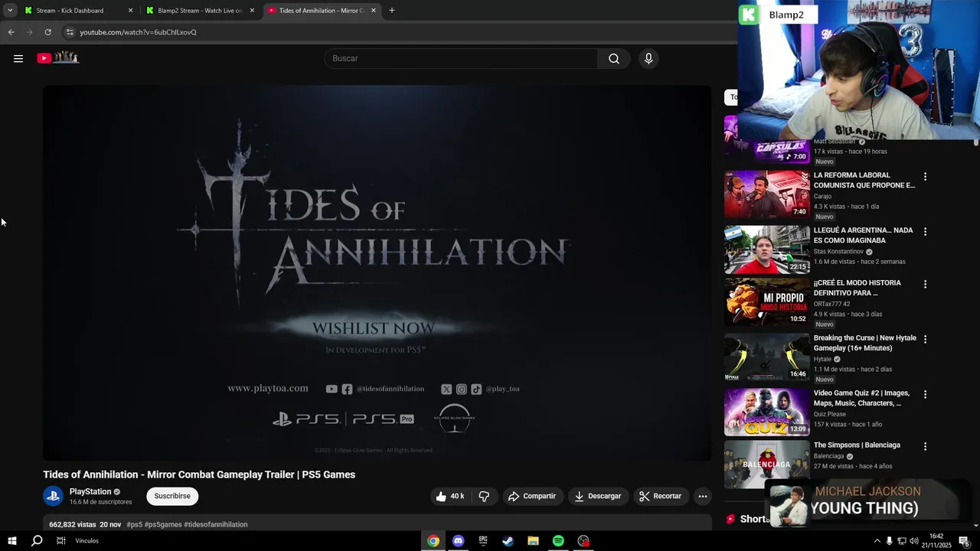Screen dimensions: 980x551
Task: Open Stas Konstantinov channel name
Action: [838, 252]
